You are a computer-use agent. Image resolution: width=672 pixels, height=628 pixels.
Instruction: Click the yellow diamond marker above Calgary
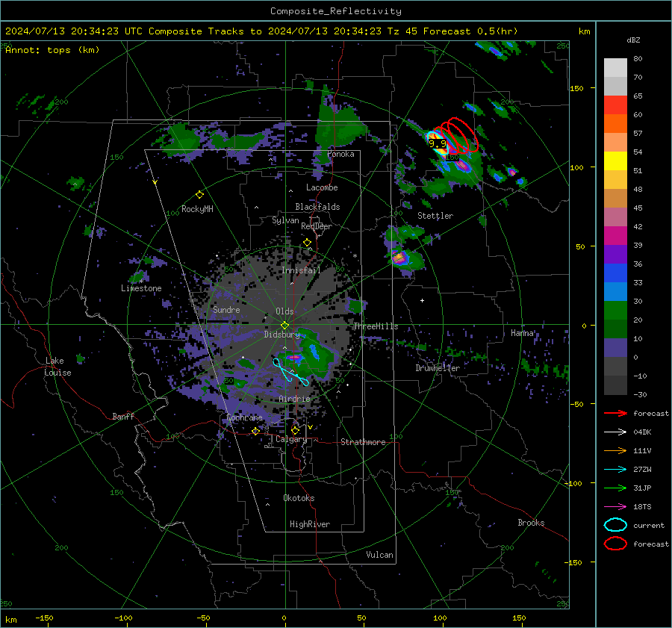coord(295,430)
